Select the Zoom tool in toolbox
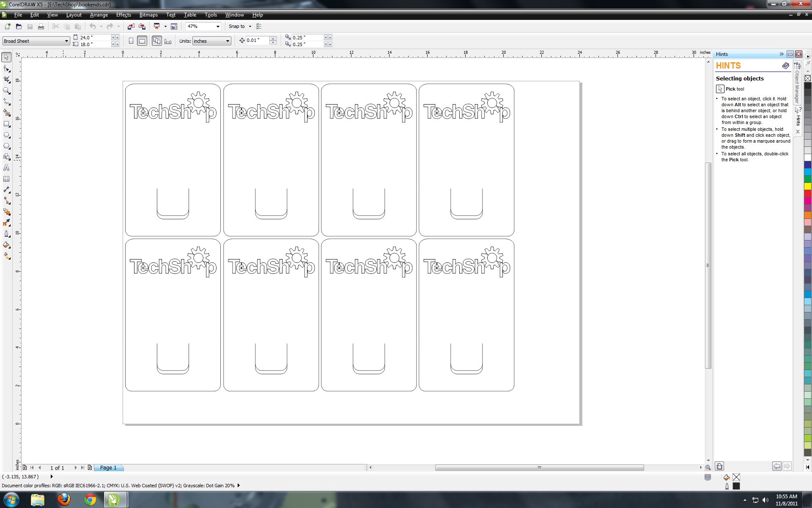This screenshot has height=508, width=812. tap(6, 91)
